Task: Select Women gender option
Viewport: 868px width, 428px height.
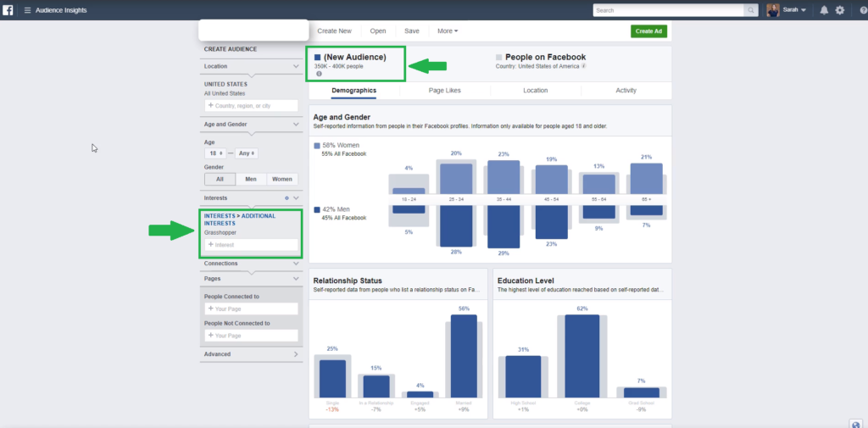Action: coord(282,179)
